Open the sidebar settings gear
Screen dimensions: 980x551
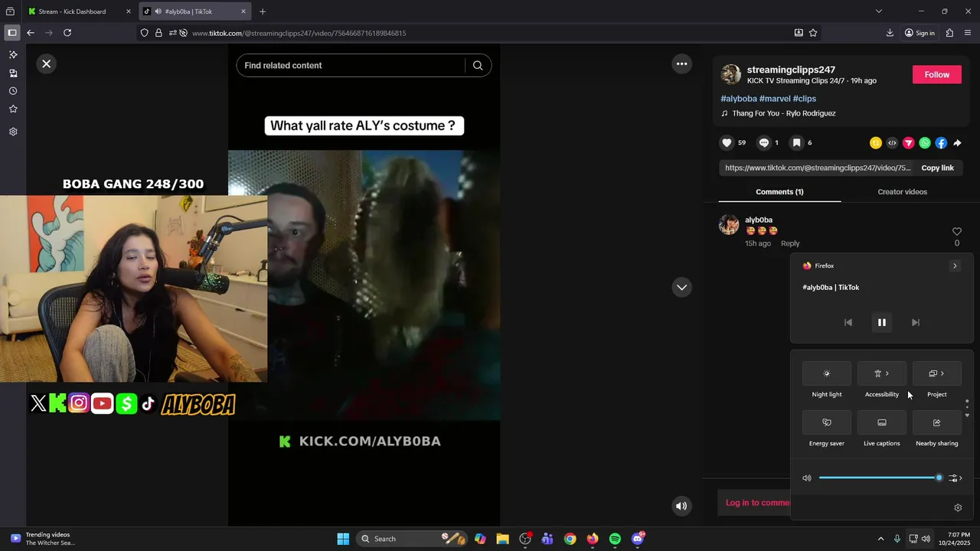(13, 132)
